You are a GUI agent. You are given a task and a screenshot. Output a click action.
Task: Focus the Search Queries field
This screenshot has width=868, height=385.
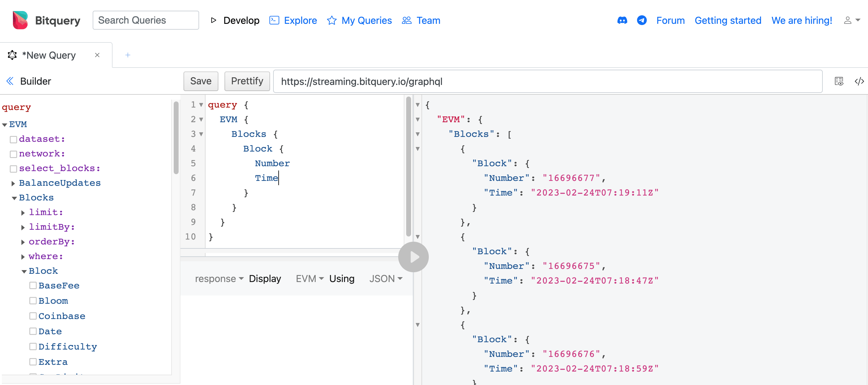(146, 20)
